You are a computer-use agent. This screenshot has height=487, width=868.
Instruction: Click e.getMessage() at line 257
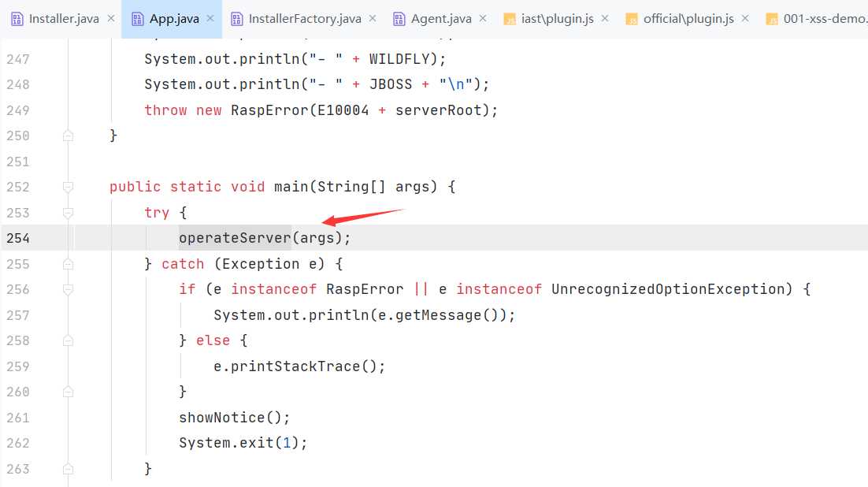pos(438,315)
